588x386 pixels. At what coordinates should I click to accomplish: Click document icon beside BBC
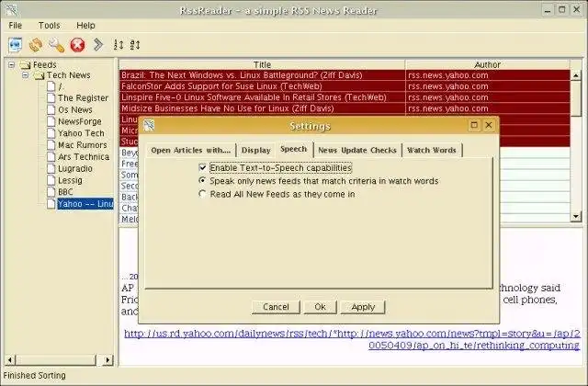[x=51, y=192]
